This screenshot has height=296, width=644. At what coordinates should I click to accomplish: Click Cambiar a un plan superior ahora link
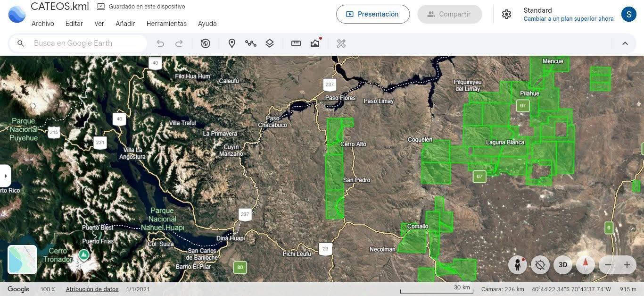click(x=569, y=19)
